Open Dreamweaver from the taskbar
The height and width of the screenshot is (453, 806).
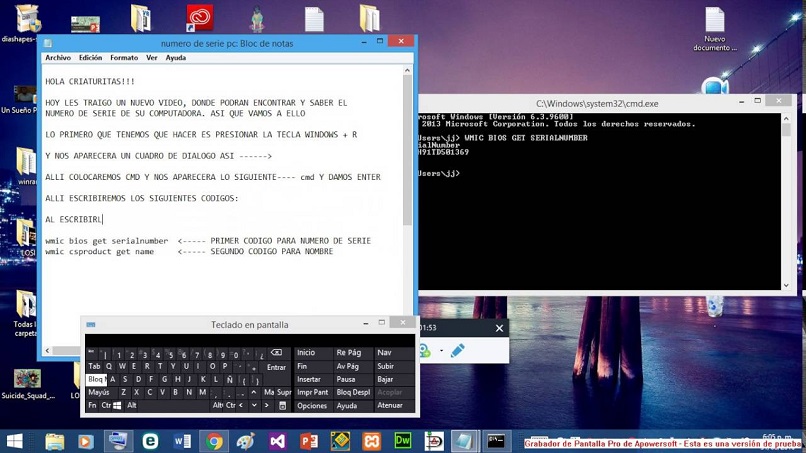click(x=402, y=441)
